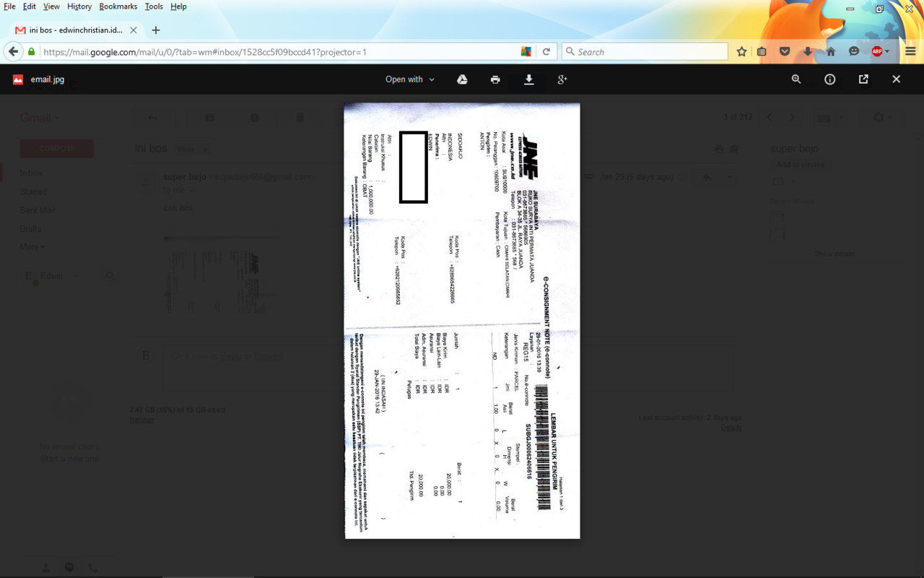Click the scanned consignment note image
Screen dimensions: 924x578
(x=462, y=321)
